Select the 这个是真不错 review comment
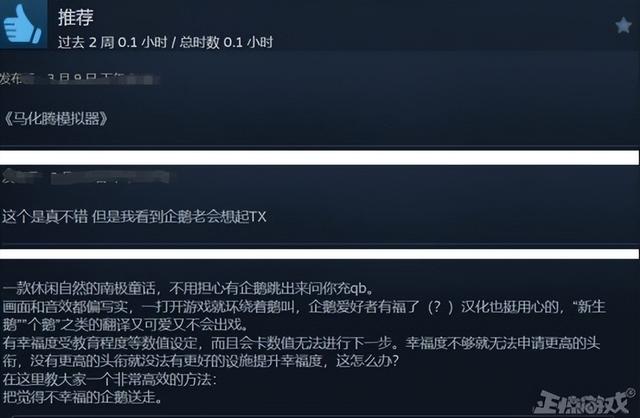Image resolution: width=640 pixels, height=418 pixels. tap(134, 216)
